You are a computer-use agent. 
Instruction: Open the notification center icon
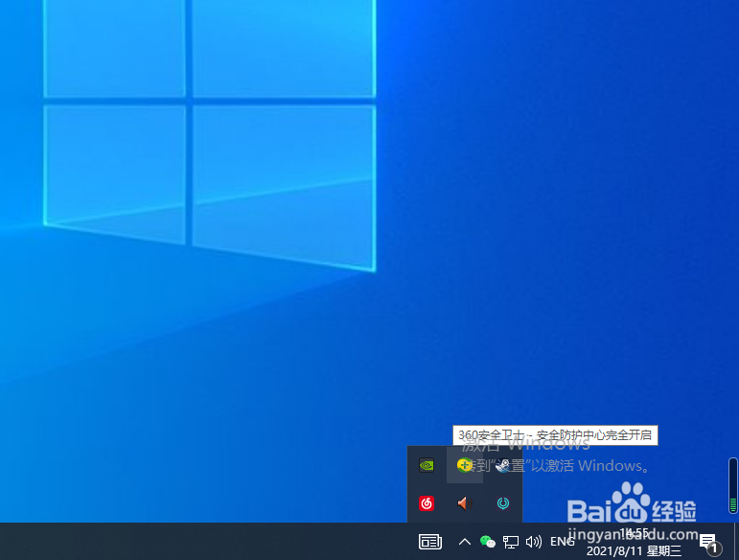pos(709,543)
